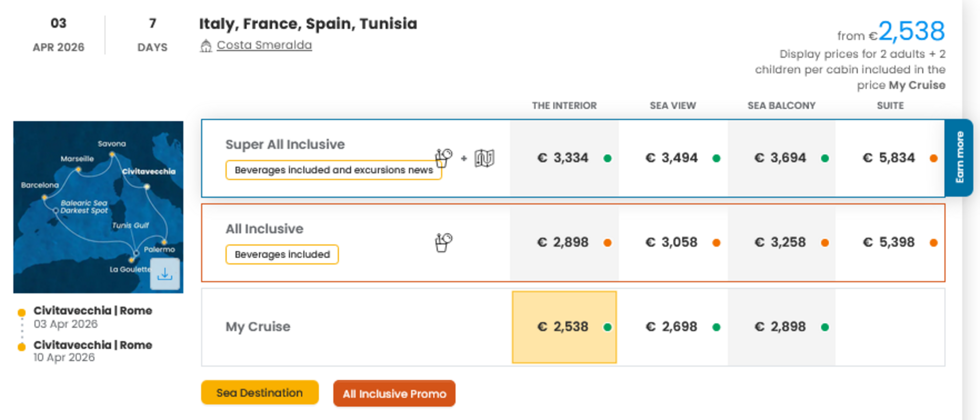Viewport: 980px width, 420px height.
Task: Click the green dot beside € 2,698
Action: pos(716,327)
